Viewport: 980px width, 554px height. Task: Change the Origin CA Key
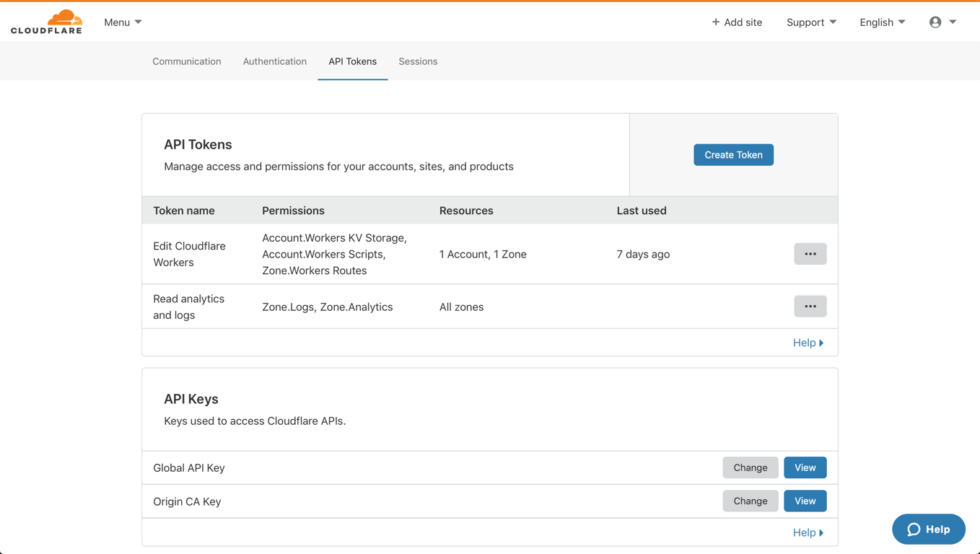tap(750, 501)
